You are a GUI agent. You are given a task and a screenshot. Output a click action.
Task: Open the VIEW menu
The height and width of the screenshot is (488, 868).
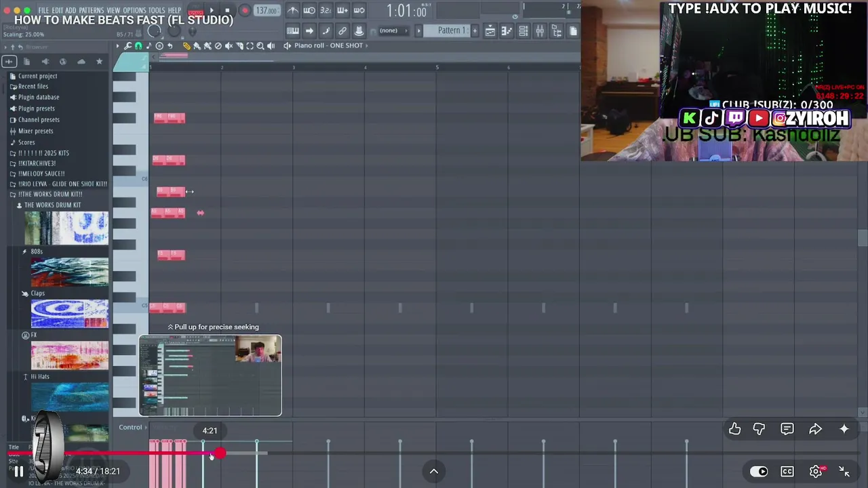tap(113, 10)
